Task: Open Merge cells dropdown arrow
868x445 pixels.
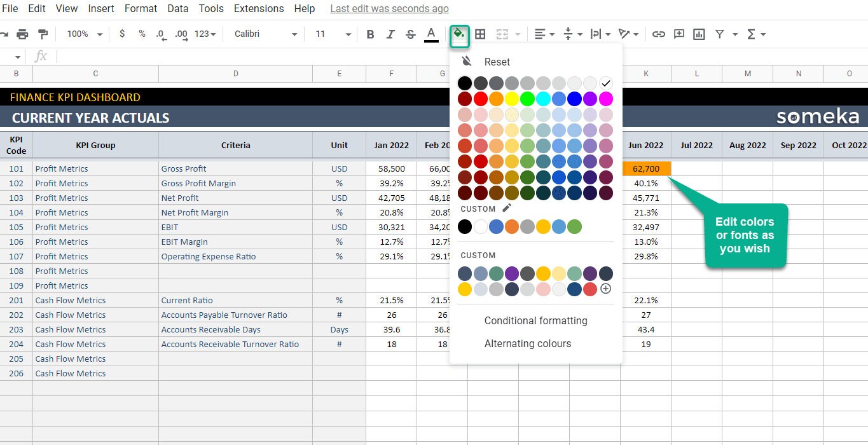Action: (518, 34)
